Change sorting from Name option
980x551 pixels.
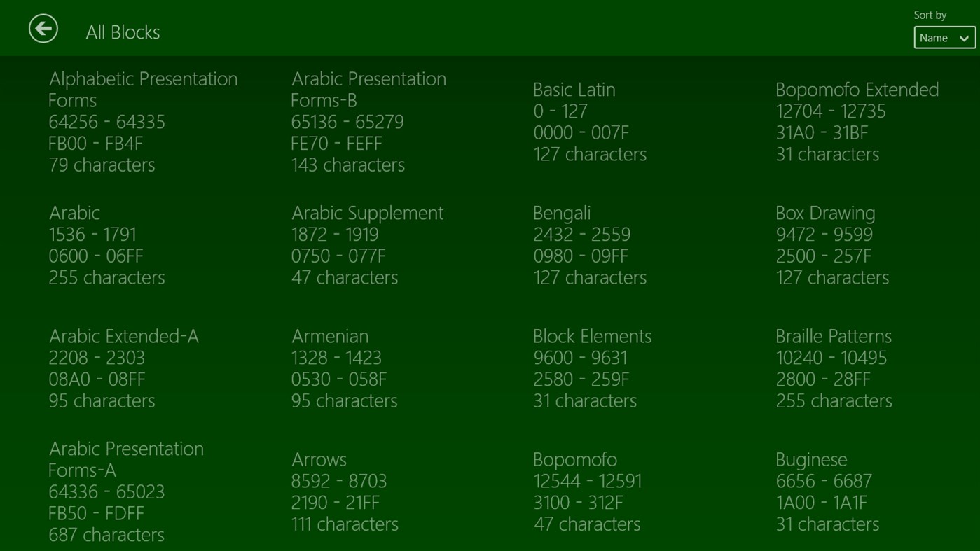944,37
